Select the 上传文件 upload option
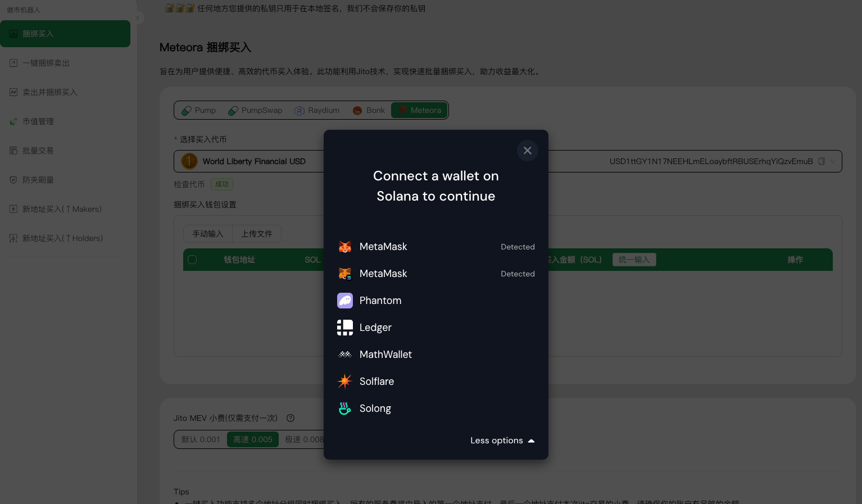 point(257,234)
